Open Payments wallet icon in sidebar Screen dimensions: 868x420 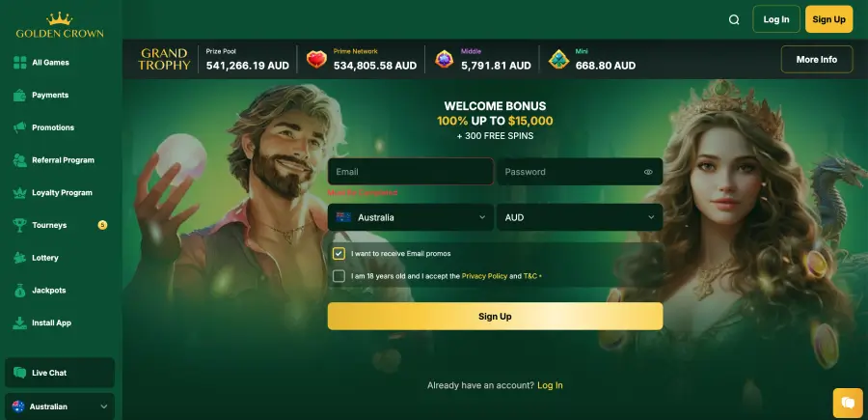tap(20, 96)
